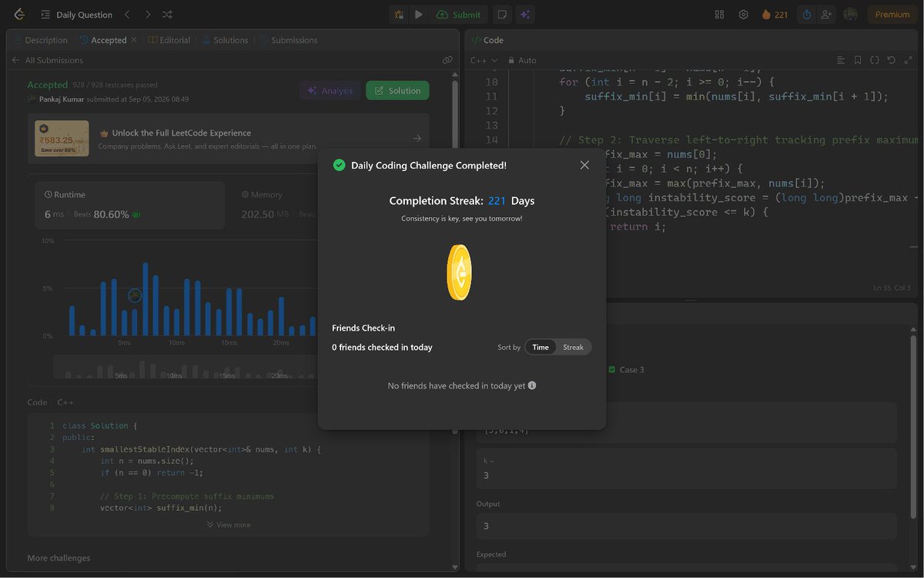Close the Daily Coding Challenge dialog
This screenshot has width=924, height=578.
584,165
